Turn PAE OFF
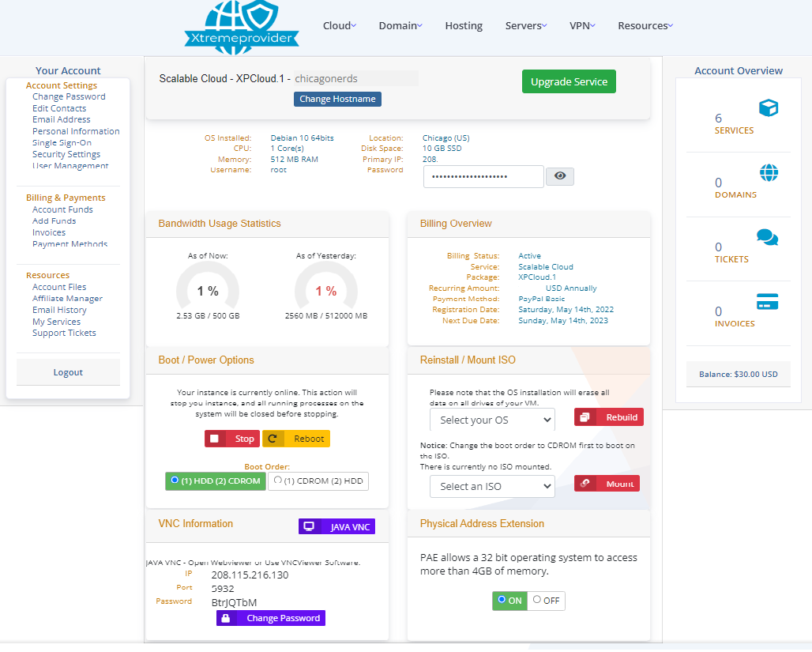The height and width of the screenshot is (652, 812). (547, 601)
